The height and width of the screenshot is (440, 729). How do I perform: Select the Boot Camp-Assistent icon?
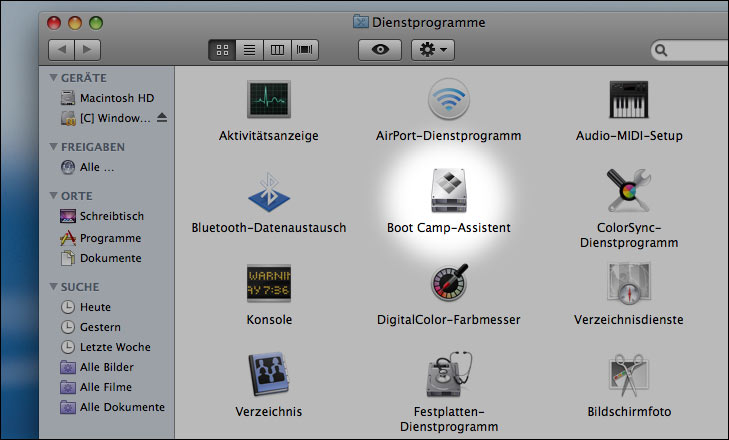tap(449, 190)
